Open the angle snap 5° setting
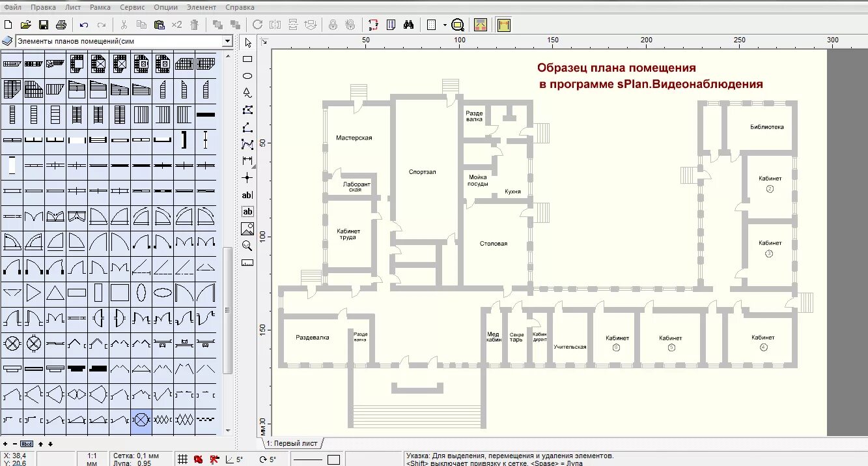This screenshot has width=868, height=466. (x=234, y=459)
